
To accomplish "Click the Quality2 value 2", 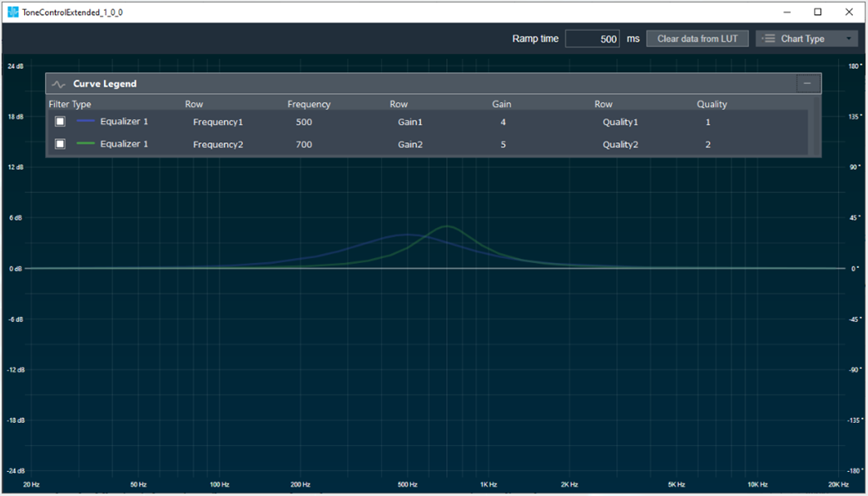I will pos(708,145).
